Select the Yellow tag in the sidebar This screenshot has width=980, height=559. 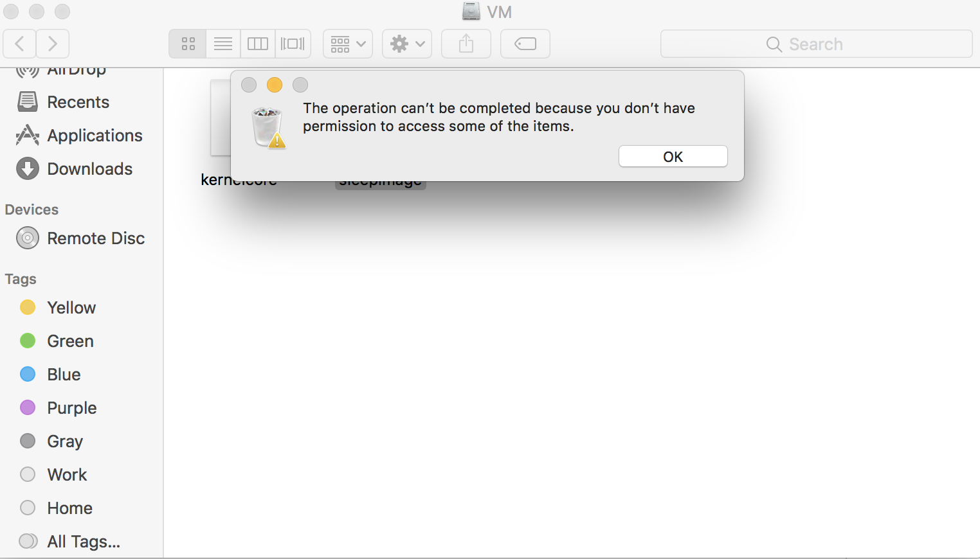[x=71, y=307]
